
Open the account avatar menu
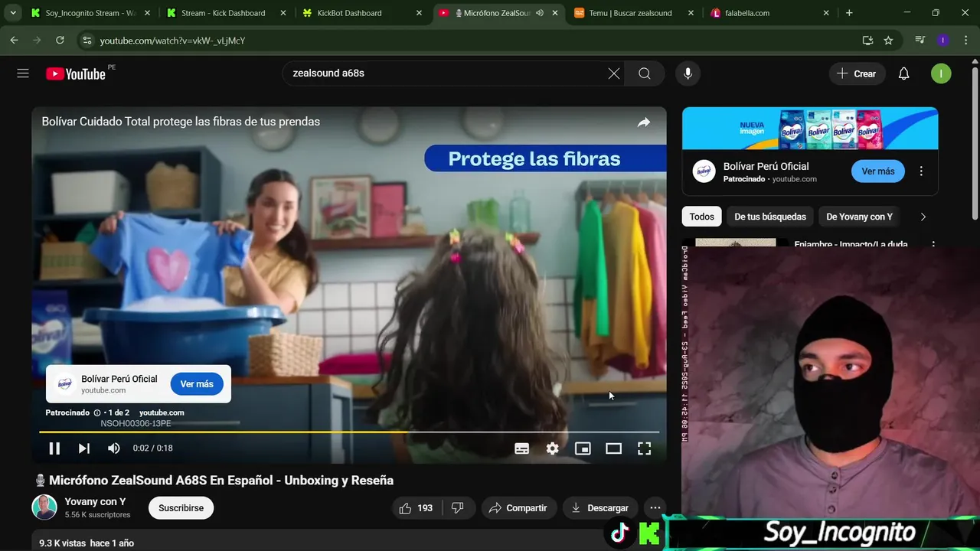click(941, 73)
